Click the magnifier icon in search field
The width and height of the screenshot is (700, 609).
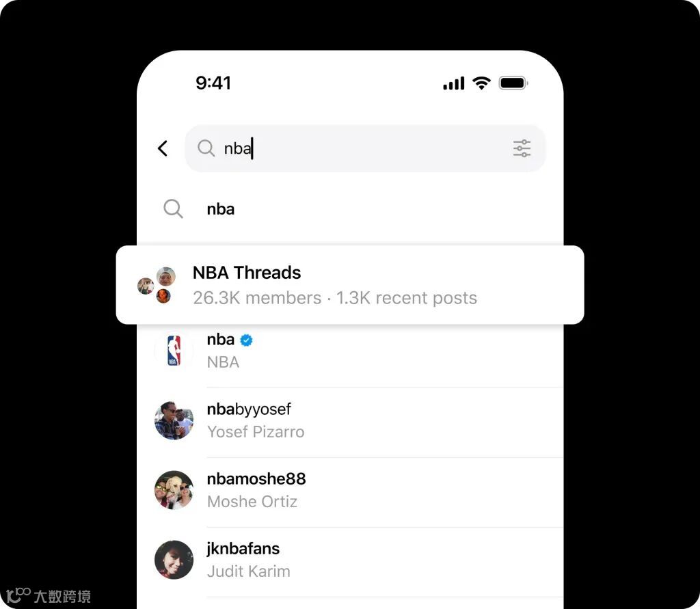(x=206, y=148)
